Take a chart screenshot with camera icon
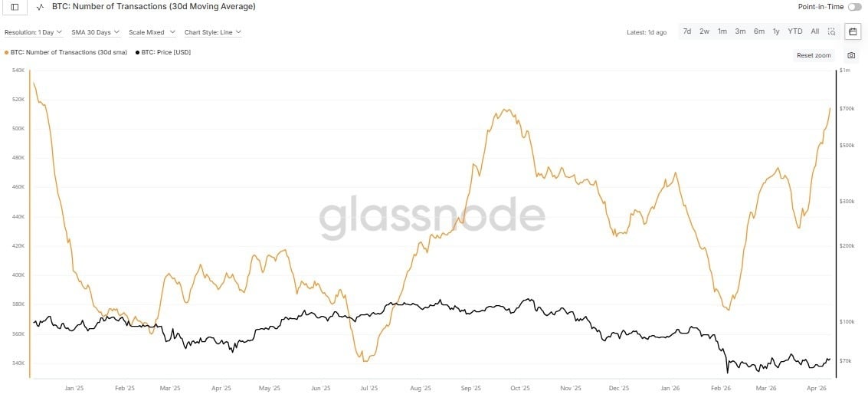This screenshot has height=401, width=868. [x=851, y=55]
